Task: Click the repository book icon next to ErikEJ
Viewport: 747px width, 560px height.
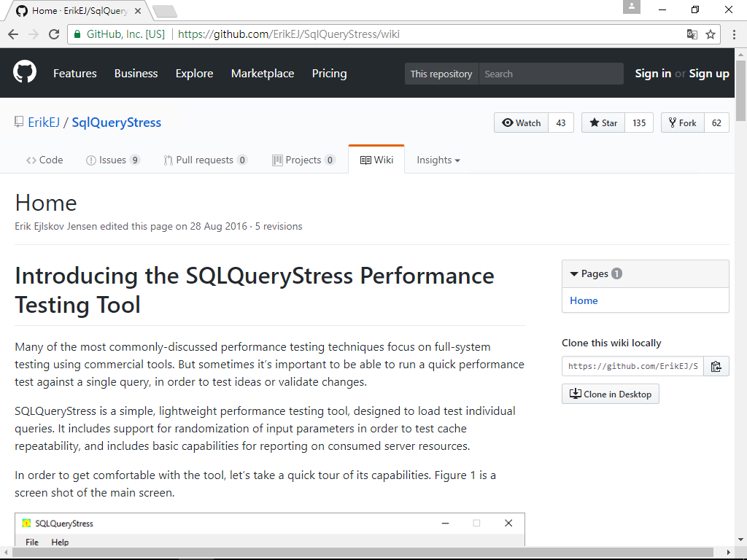Action: (x=18, y=122)
